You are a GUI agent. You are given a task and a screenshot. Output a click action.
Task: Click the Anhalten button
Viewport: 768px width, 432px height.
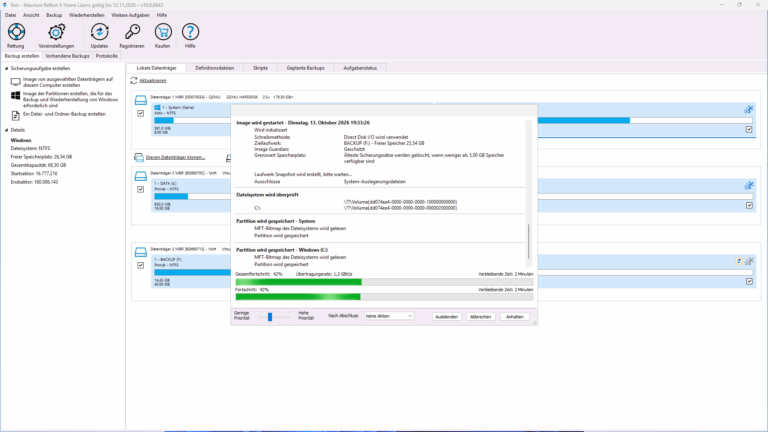pyautogui.click(x=514, y=317)
